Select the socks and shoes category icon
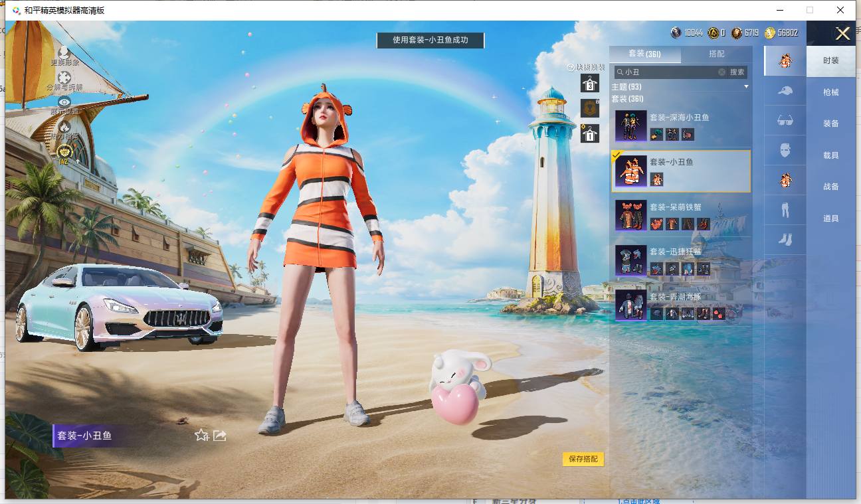 (785, 239)
